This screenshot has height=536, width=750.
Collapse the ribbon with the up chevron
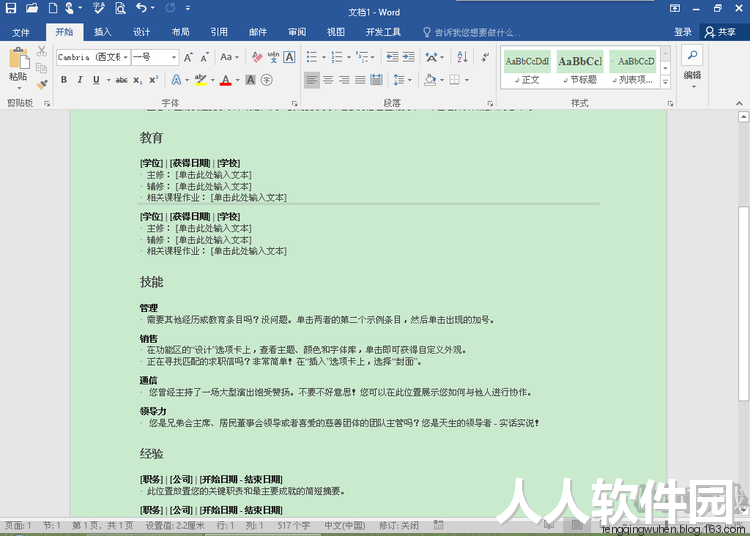pos(739,103)
